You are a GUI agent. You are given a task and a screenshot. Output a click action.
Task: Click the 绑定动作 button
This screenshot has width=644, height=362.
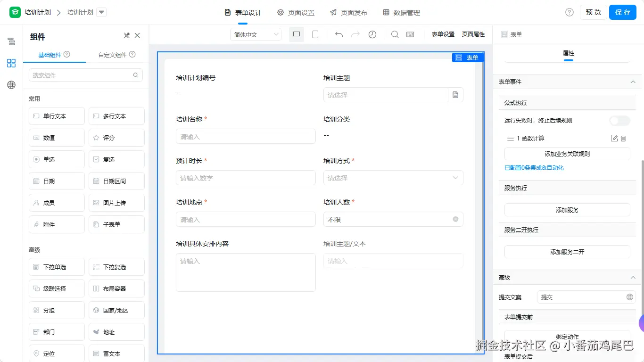tap(567, 337)
